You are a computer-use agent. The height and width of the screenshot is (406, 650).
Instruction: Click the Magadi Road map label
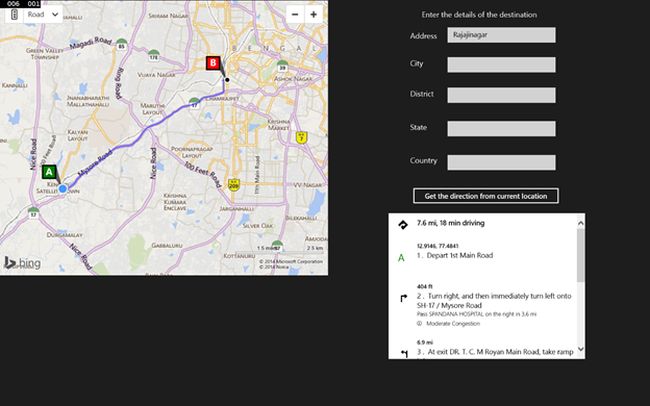click(91, 42)
